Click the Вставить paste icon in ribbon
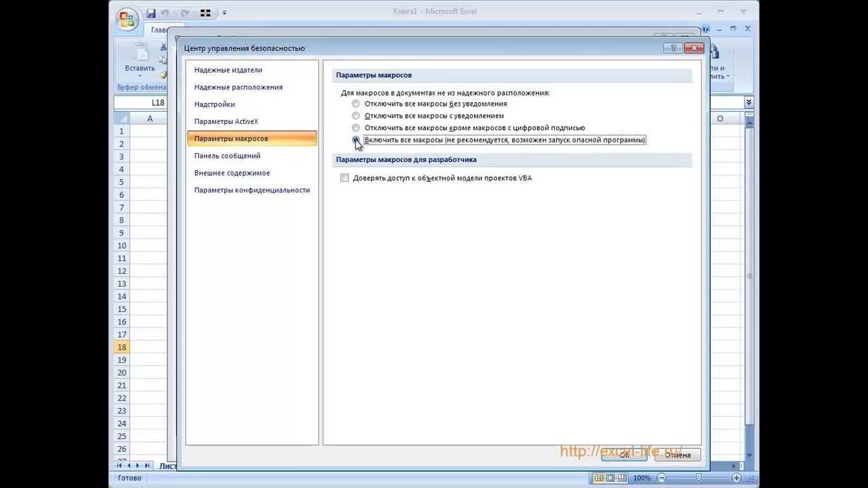The height and width of the screenshot is (488, 868). click(140, 52)
